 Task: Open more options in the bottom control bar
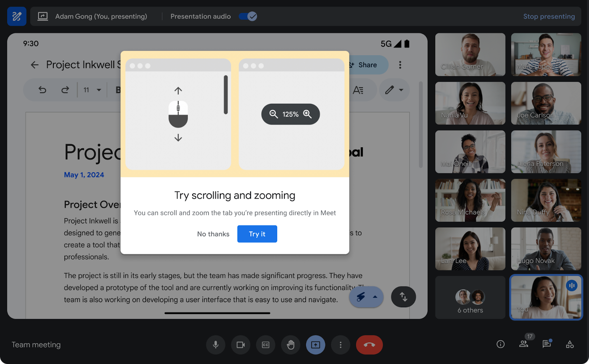pos(341,345)
